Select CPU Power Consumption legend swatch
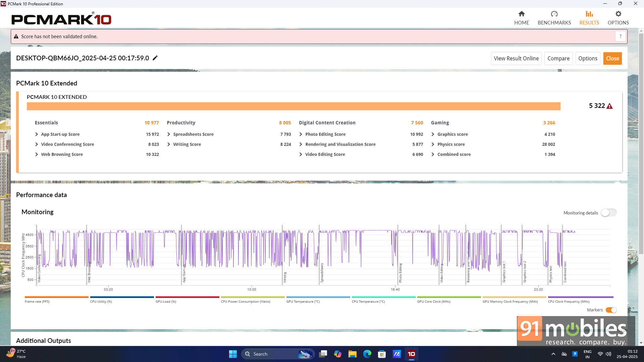Image resolution: width=644 pixels, height=362 pixels. (x=253, y=297)
